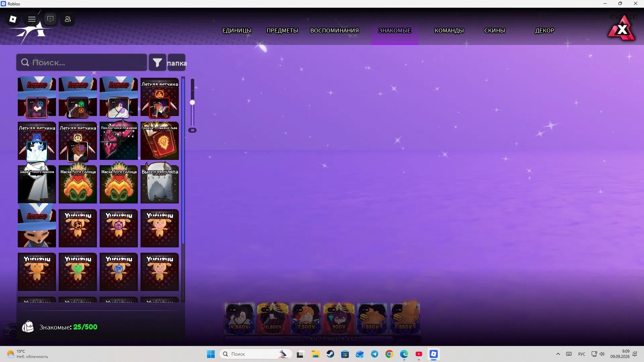Viewport: 644px width, 362px height.
Task: Select the ЗНАКОМЫЕ tab
Action: point(394,31)
